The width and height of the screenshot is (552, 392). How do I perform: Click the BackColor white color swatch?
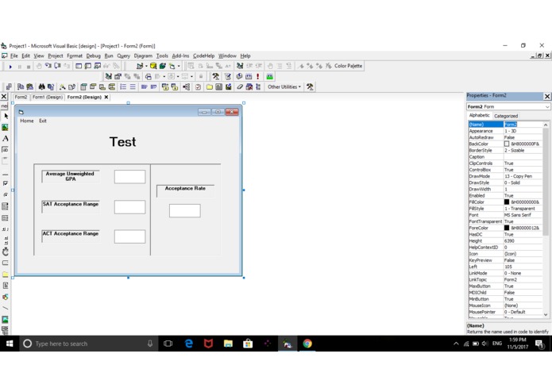(507, 144)
